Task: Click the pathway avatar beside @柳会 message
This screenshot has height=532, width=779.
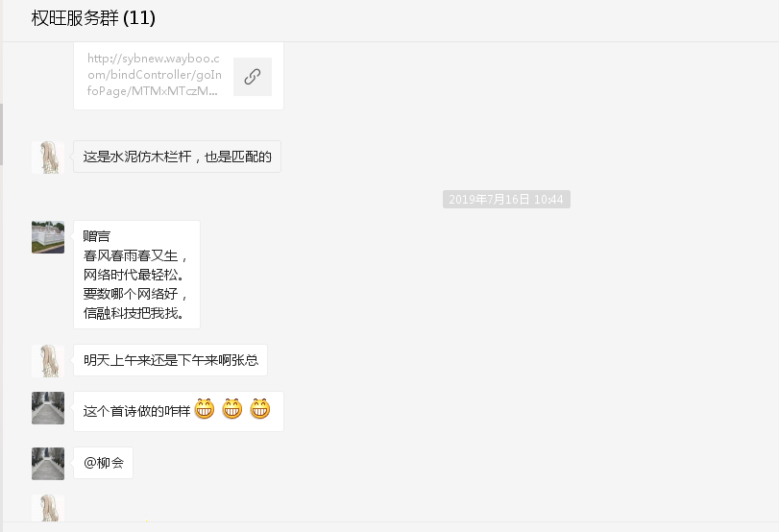Action: [x=48, y=464]
